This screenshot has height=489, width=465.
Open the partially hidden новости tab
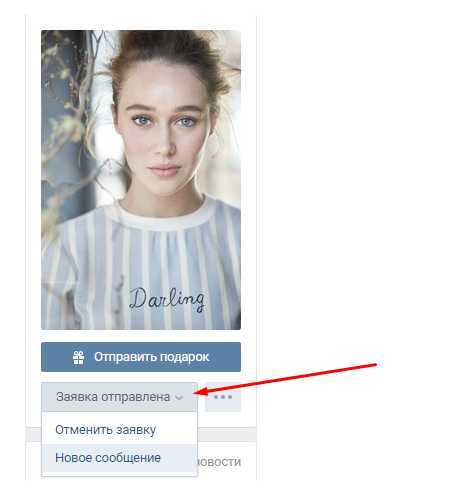(x=219, y=462)
